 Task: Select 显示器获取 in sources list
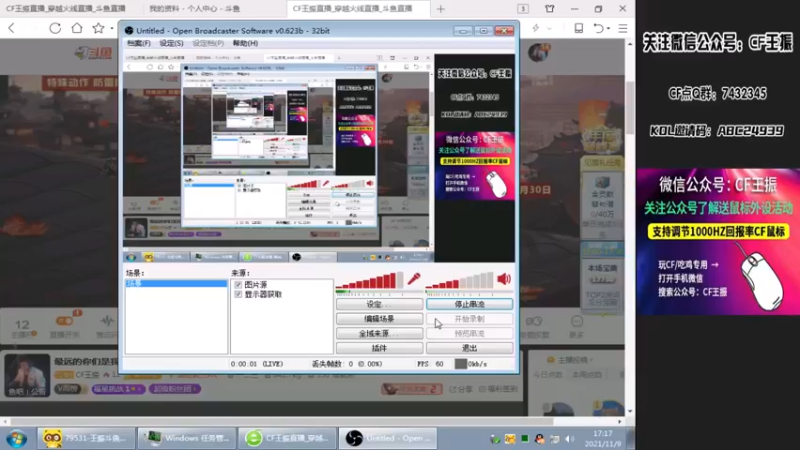[263, 294]
